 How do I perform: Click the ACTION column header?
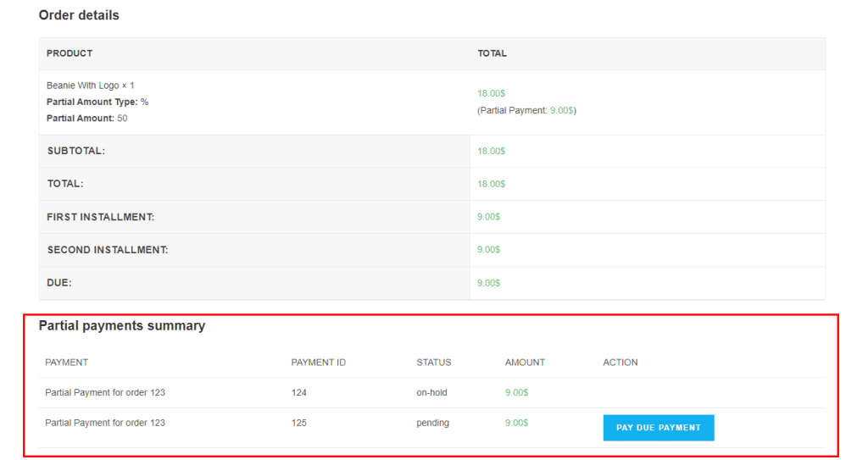point(620,363)
